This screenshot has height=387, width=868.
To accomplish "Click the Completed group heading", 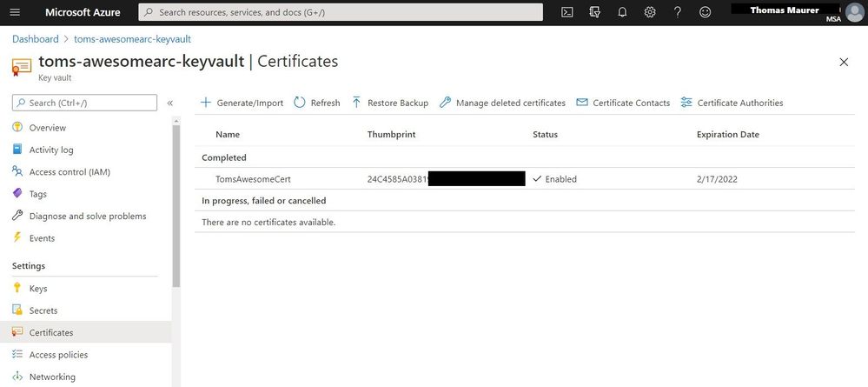I will point(224,157).
